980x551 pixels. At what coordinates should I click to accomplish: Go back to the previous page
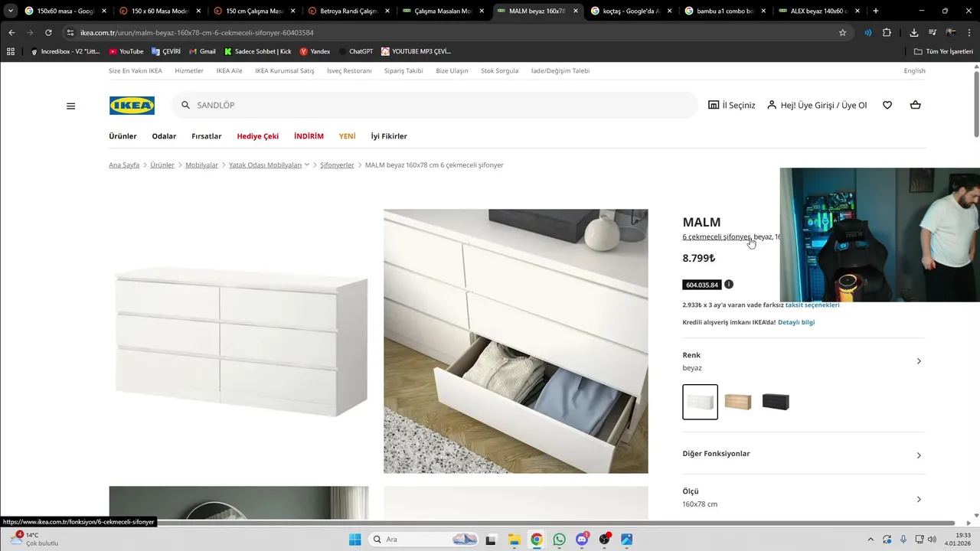11,33
